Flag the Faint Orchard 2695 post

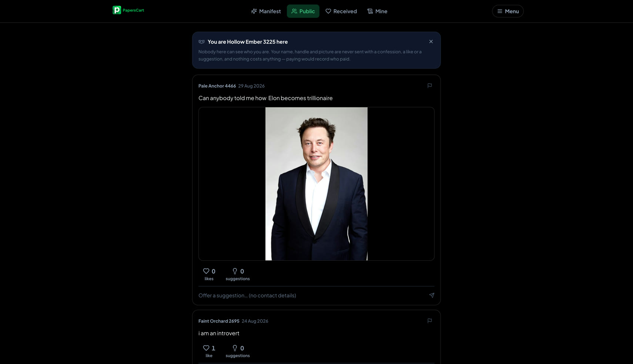[429, 321]
